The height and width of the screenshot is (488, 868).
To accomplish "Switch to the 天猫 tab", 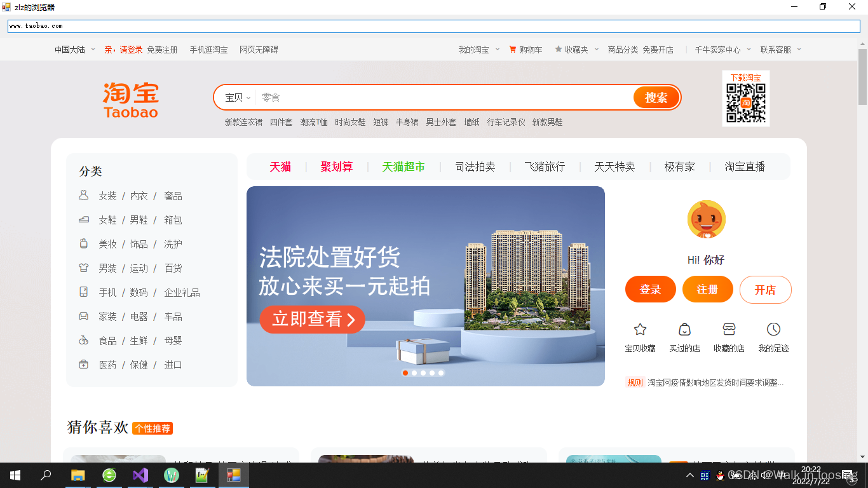I will [x=280, y=166].
